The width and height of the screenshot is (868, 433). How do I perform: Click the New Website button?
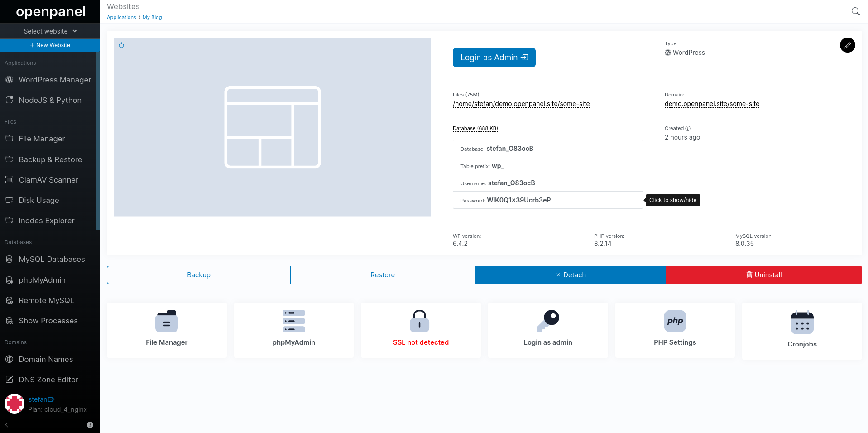click(x=50, y=45)
